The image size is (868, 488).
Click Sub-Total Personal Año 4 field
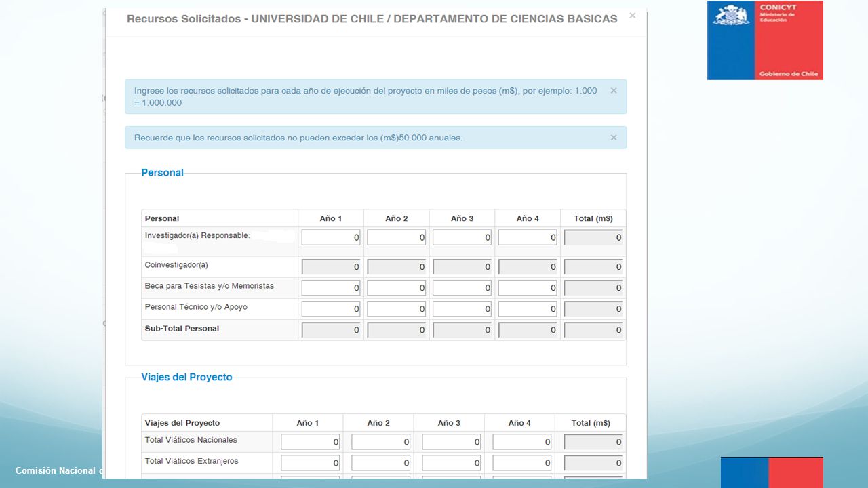pos(528,330)
